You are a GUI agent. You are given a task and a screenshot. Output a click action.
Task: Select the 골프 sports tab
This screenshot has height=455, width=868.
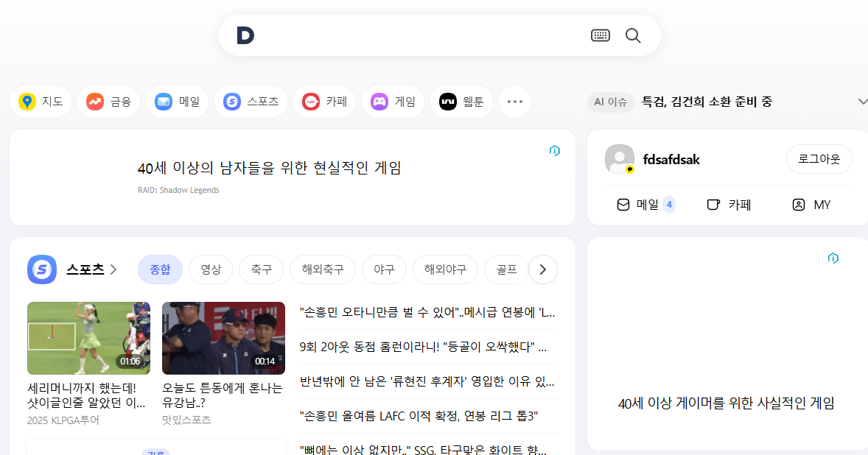click(506, 269)
